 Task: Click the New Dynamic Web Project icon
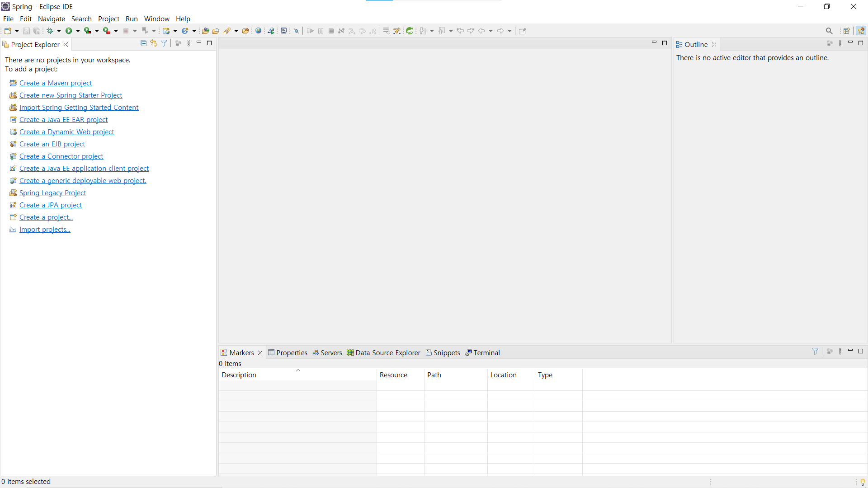166,31
